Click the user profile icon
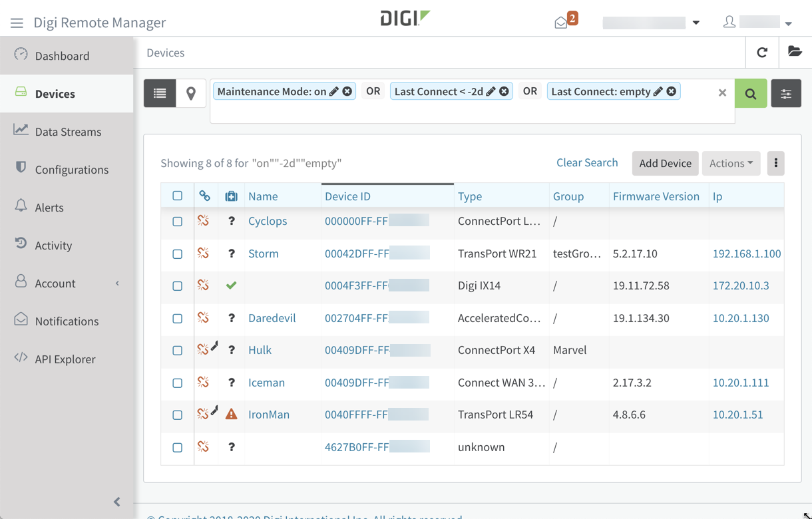The width and height of the screenshot is (812, 519). point(729,22)
